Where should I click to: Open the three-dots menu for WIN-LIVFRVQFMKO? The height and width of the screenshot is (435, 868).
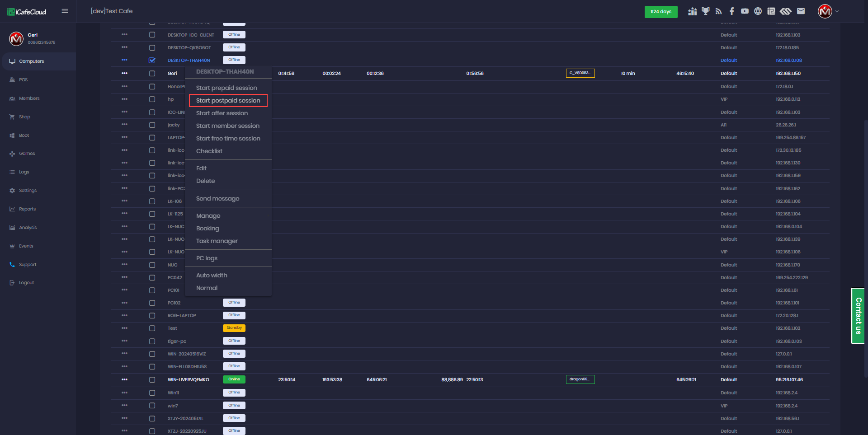pos(124,379)
